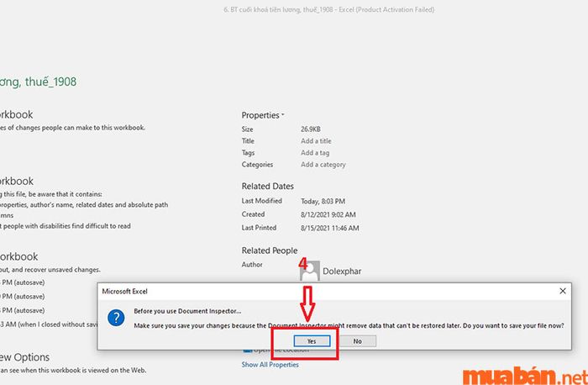Image resolution: width=588 pixels, height=385 pixels.
Task: Select the Last Modified label
Action: (x=261, y=201)
